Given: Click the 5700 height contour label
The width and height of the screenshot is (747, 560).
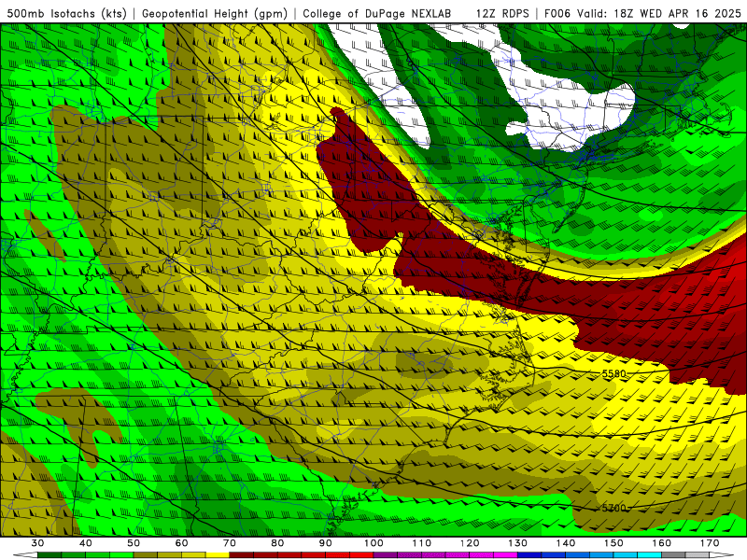Looking at the screenshot, I should pyautogui.click(x=613, y=508).
